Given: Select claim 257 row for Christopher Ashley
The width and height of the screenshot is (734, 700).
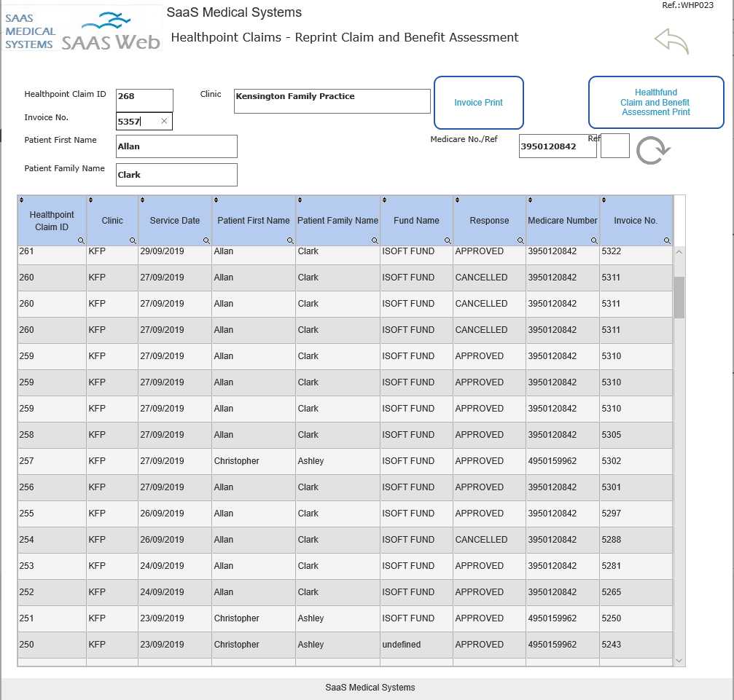Looking at the screenshot, I should point(345,461).
